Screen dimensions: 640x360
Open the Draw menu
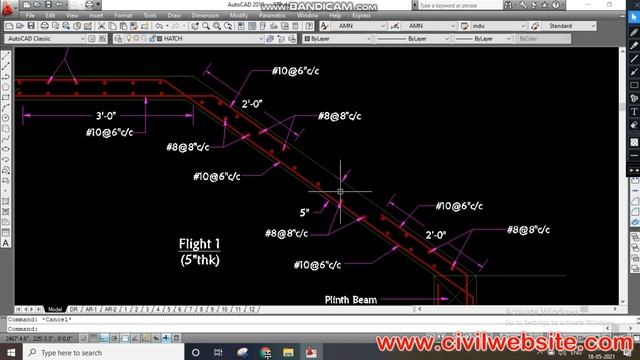click(x=174, y=16)
